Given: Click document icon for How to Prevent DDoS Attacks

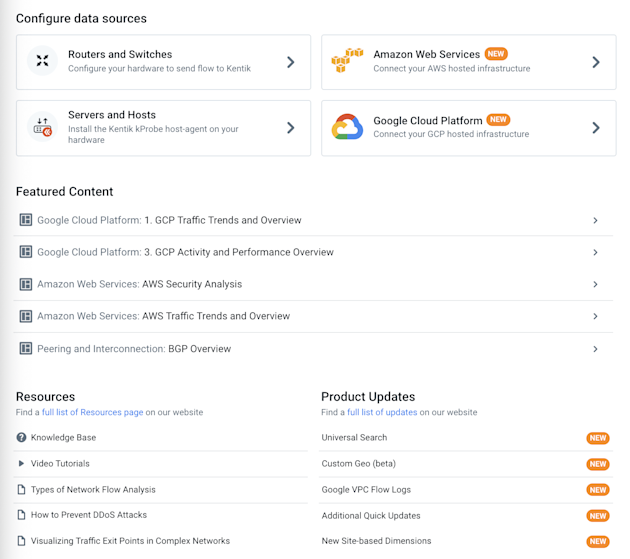Looking at the screenshot, I should [x=21, y=515].
